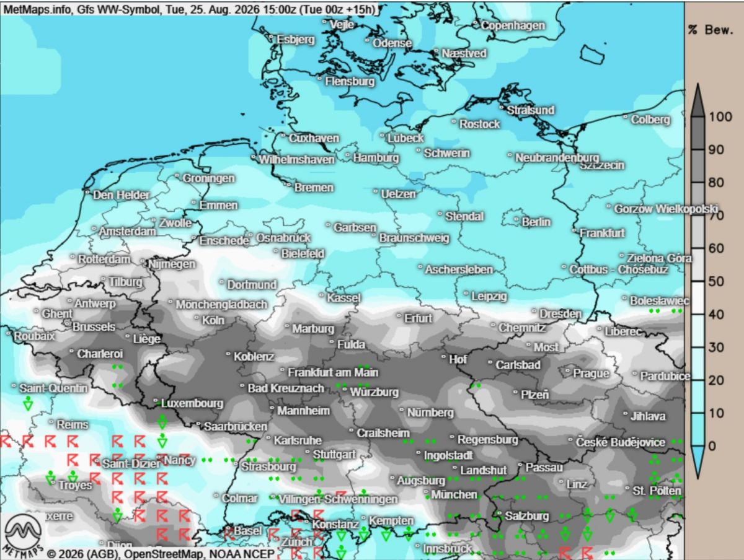
Task: Click the Kassel city label
Action: pyautogui.click(x=343, y=298)
